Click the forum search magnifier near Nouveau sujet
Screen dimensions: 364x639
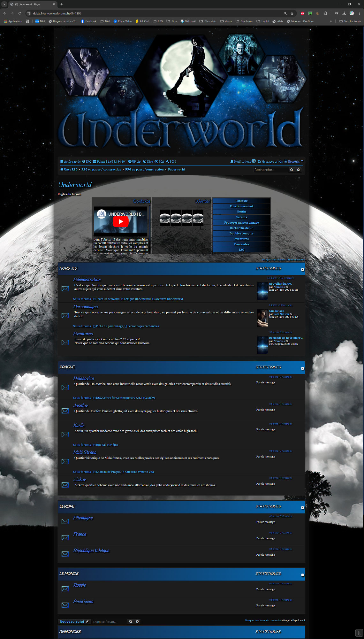pos(130,622)
